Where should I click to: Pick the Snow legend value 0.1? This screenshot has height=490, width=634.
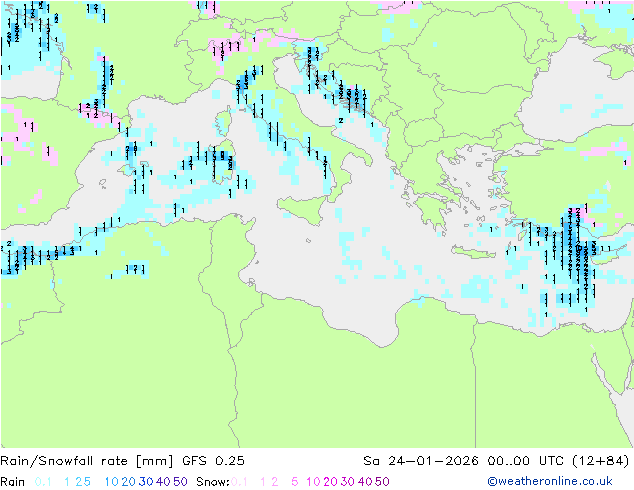point(239,482)
